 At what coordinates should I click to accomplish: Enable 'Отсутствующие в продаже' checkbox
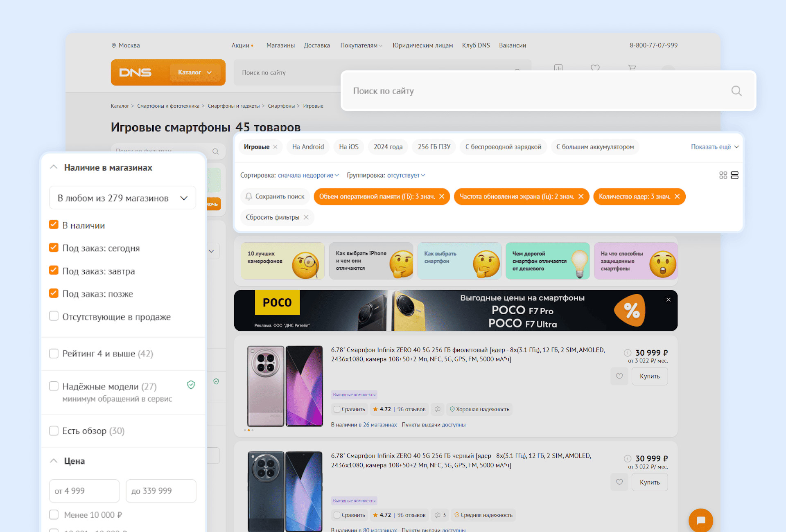point(54,316)
